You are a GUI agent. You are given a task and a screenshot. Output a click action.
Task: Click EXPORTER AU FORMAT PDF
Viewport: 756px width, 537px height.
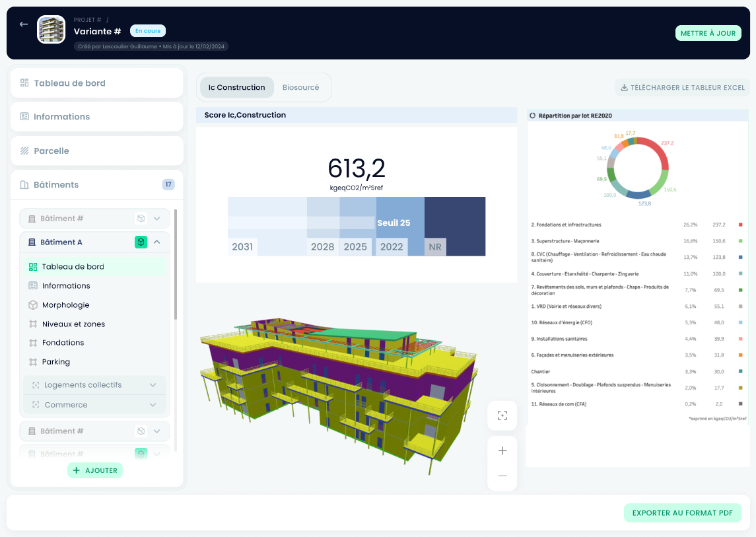coord(683,513)
